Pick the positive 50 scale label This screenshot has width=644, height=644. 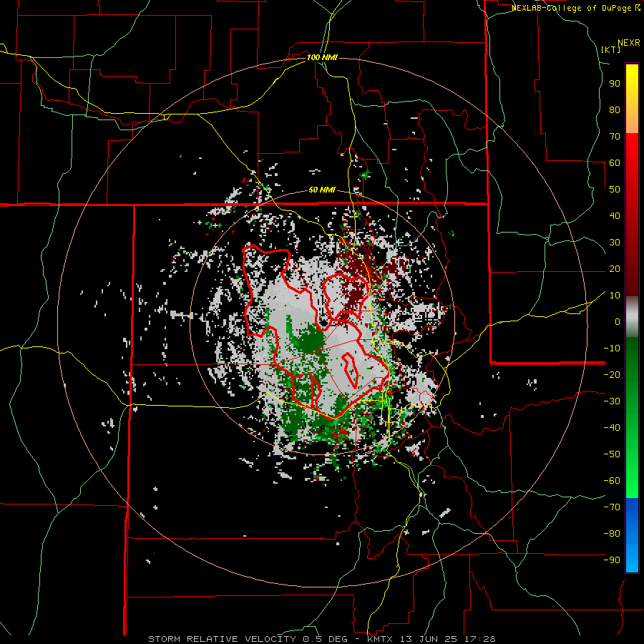click(615, 190)
